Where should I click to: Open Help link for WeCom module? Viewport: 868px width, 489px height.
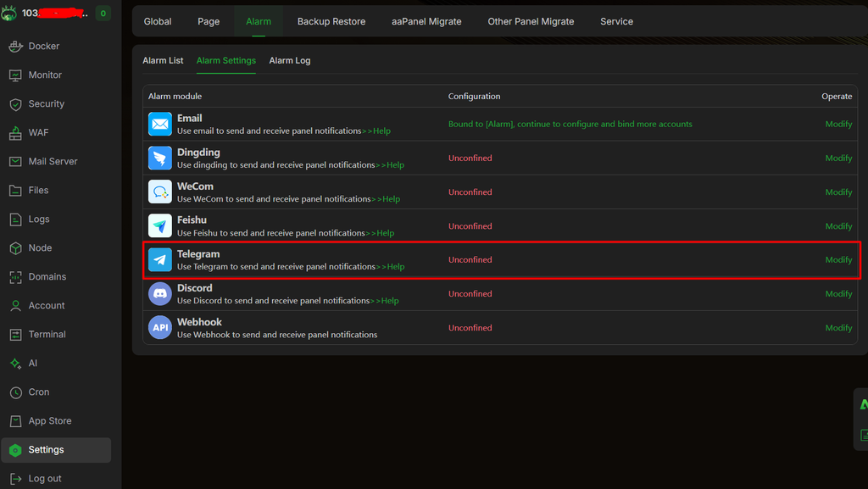coord(386,199)
